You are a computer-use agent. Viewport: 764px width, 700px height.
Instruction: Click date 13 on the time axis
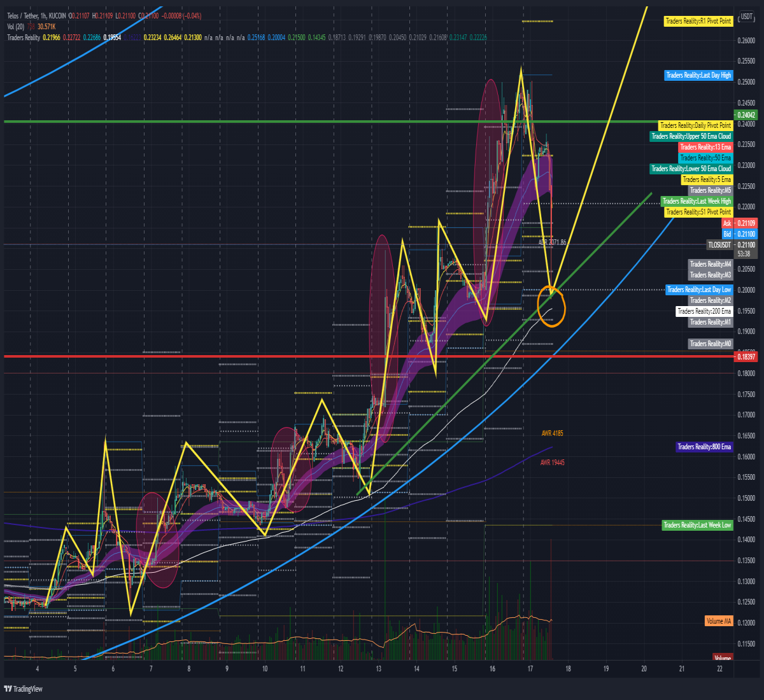(378, 669)
